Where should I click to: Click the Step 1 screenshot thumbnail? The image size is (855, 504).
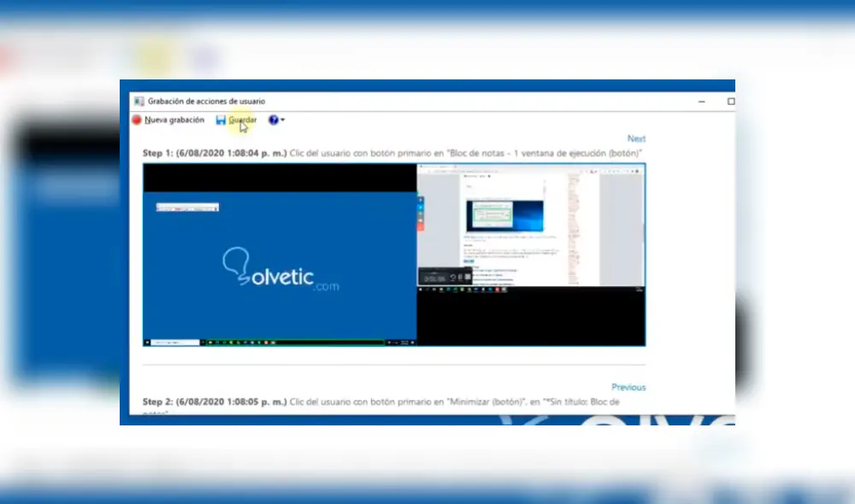(393, 254)
